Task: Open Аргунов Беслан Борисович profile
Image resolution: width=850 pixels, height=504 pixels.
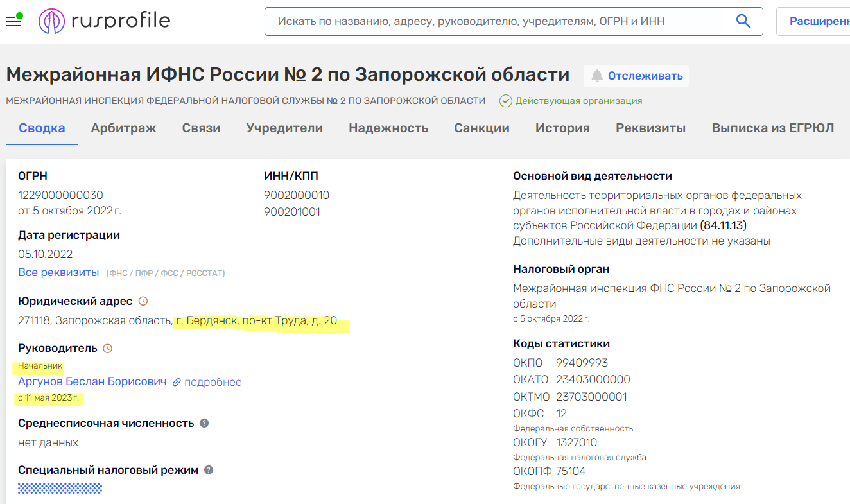Action: tap(94, 382)
